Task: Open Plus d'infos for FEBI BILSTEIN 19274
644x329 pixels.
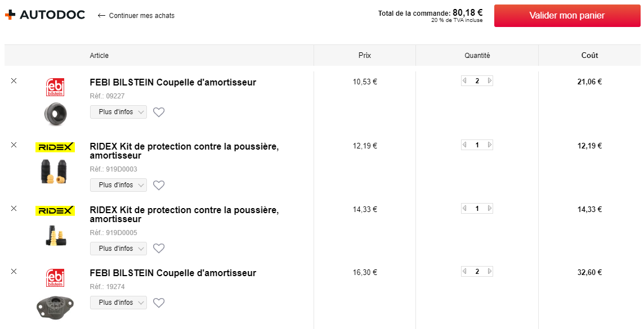Action: click(x=118, y=303)
